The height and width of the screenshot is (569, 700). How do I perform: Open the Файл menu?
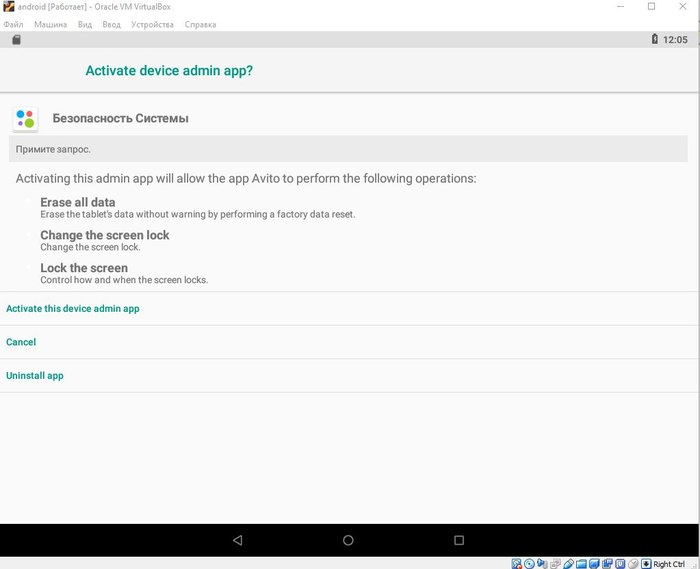click(x=14, y=24)
